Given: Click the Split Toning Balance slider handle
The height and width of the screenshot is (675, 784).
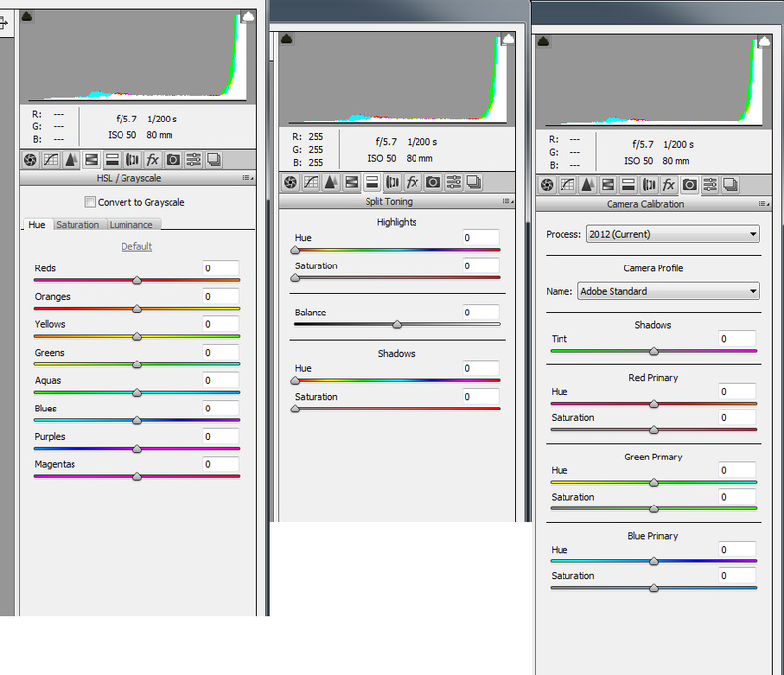Looking at the screenshot, I should tap(397, 324).
